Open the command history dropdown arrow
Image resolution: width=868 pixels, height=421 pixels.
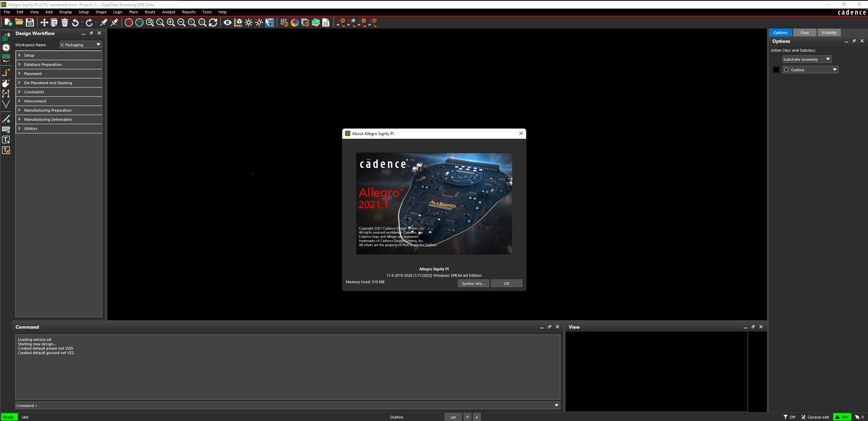(557, 405)
